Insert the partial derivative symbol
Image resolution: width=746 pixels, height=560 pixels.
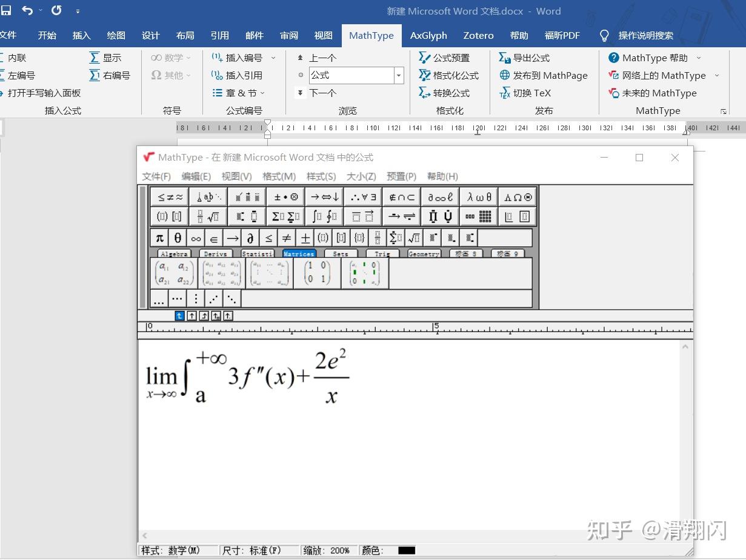250,238
